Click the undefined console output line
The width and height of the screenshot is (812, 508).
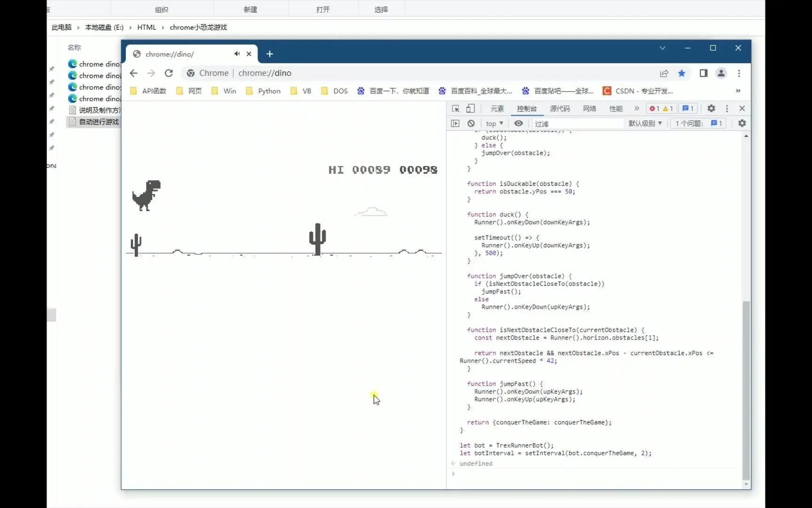pos(476,464)
